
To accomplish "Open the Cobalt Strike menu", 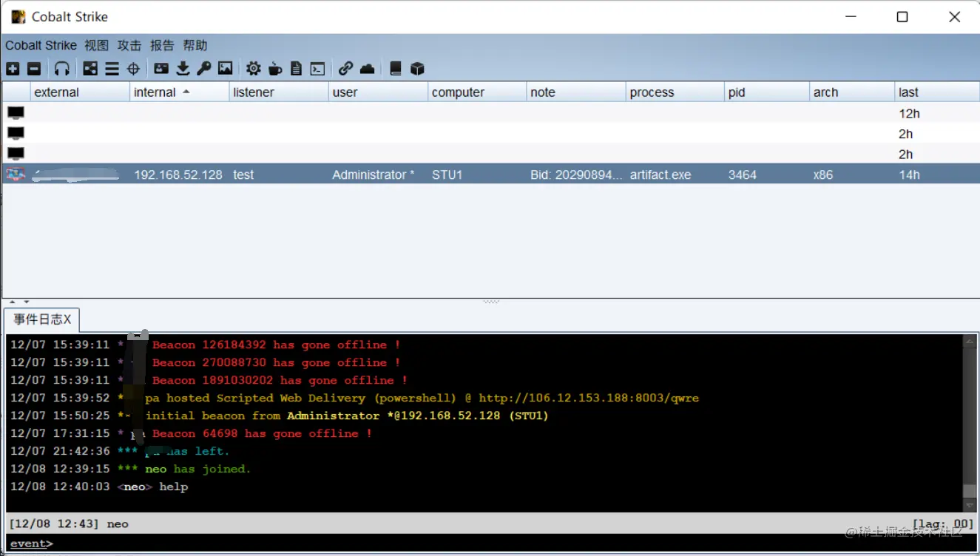I will click(x=41, y=45).
